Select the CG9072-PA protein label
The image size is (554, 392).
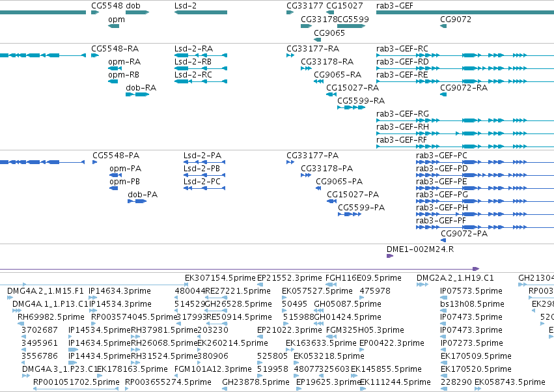coord(464,234)
